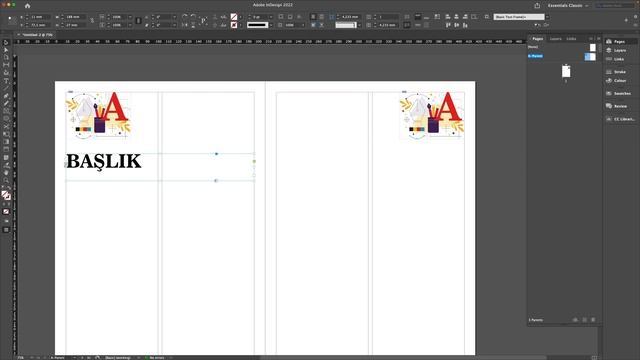Switch to the Layers tab in the panel
This screenshot has height=360, width=640.
(555, 39)
